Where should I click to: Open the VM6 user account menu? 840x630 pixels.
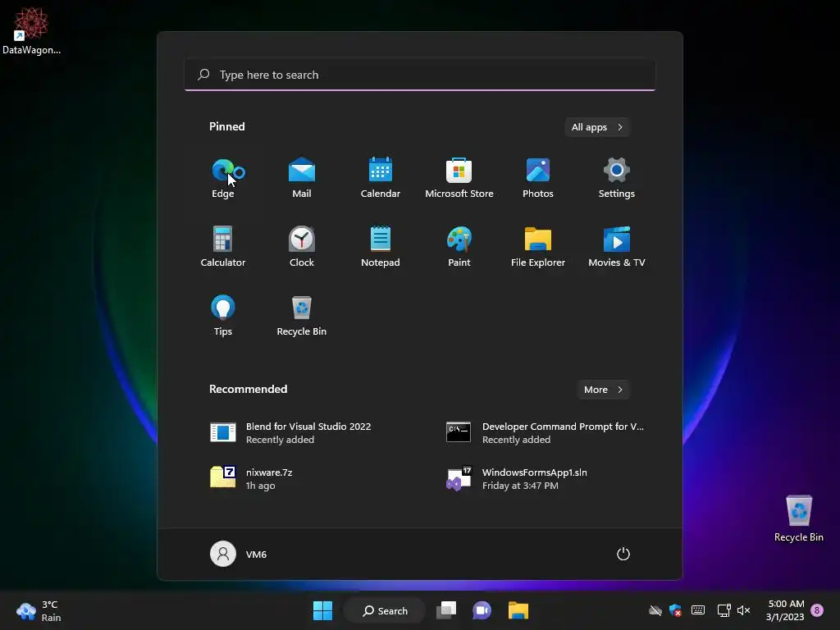click(x=239, y=554)
